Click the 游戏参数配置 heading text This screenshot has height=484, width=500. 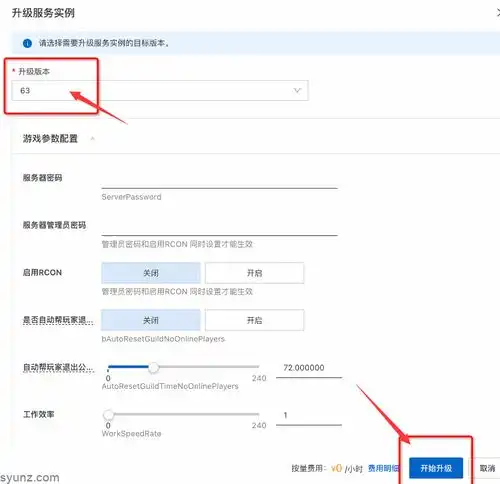point(50,138)
